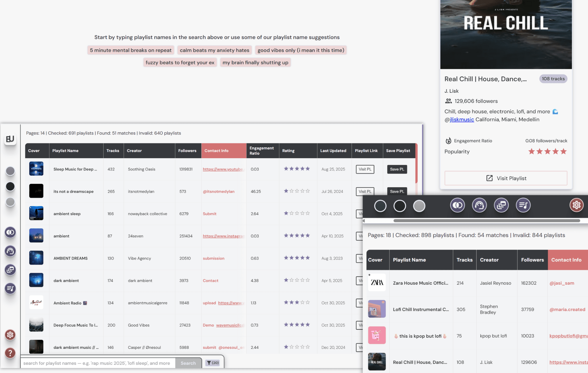Viewport: 588px width, 373px height.
Task: Click the headphones icon in left sidebar
Action: 10,251
